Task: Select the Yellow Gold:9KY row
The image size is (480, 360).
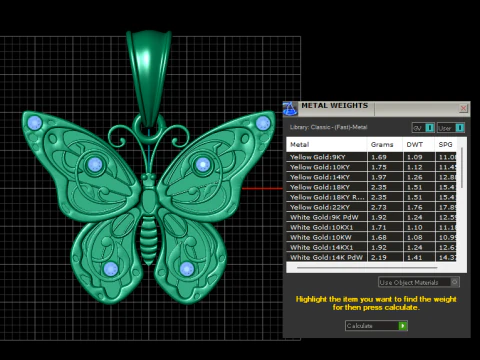Action: coord(371,157)
